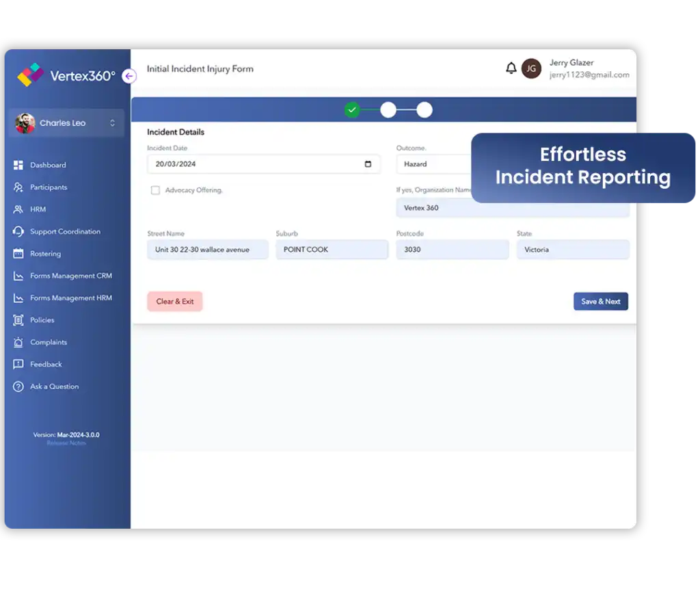
Task: Select the second step progress circle
Action: point(388,109)
